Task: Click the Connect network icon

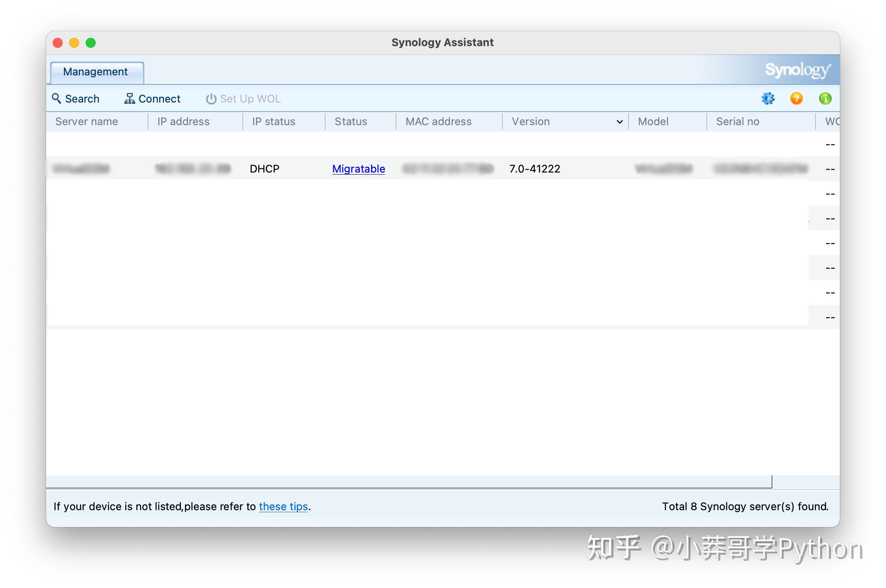Action: [129, 98]
